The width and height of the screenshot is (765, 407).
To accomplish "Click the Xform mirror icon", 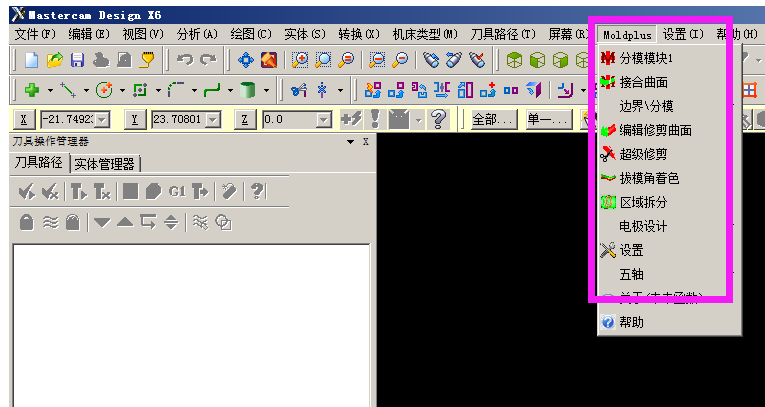I will pos(442,90).
